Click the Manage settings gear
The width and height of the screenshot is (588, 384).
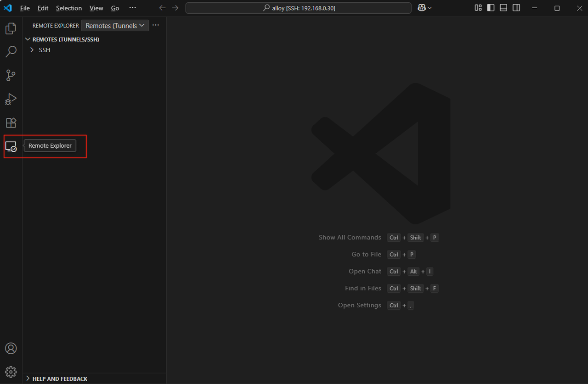coord(11,372)
